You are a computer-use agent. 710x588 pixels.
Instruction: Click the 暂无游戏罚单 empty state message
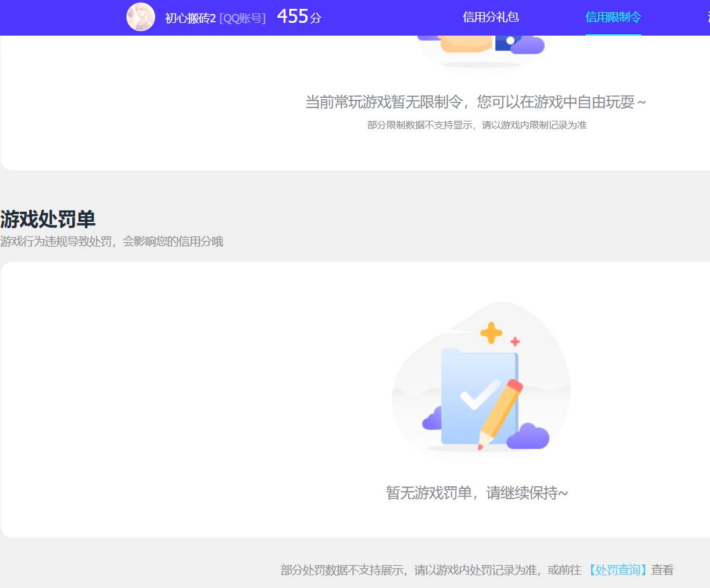point(478,493)
